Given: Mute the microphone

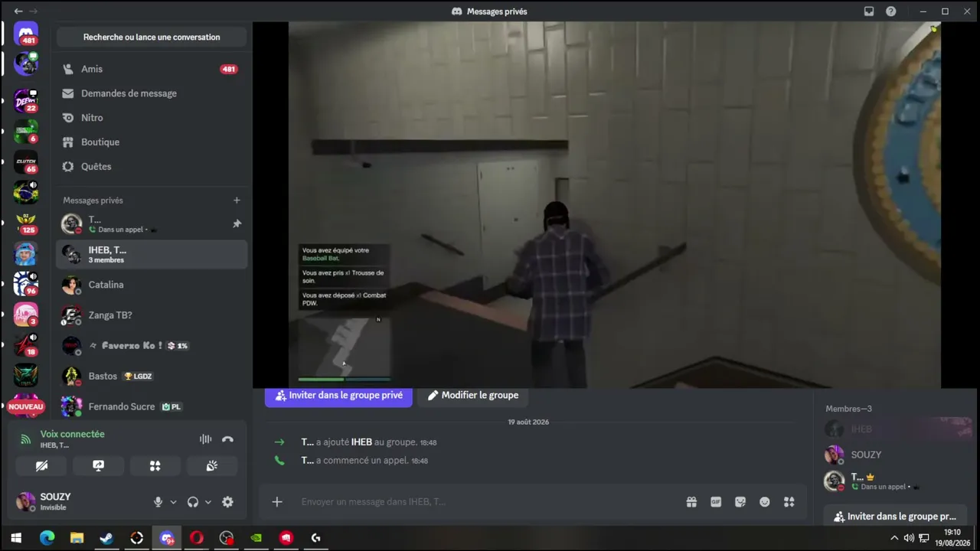Looking at the screenshot, I should [158, 502].
